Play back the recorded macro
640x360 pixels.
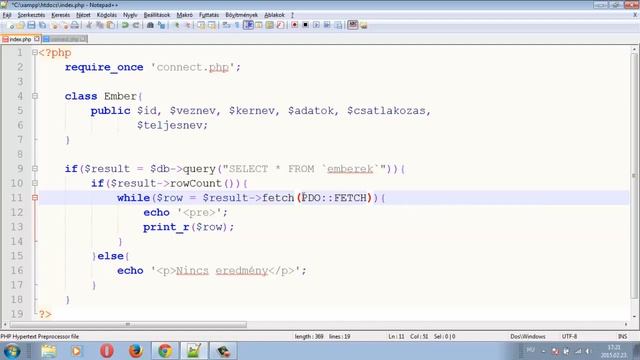coord(316,25)
